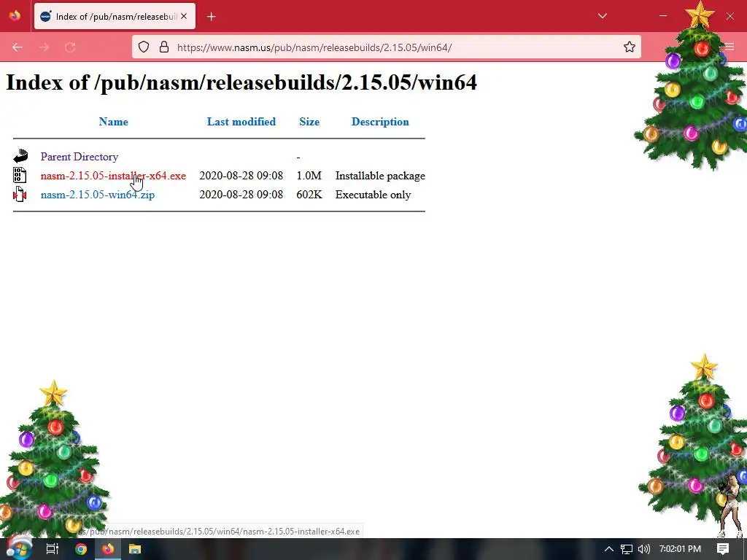747x560 pixels.
Task: Reload the page with the refresh icon
Action: 70,47
